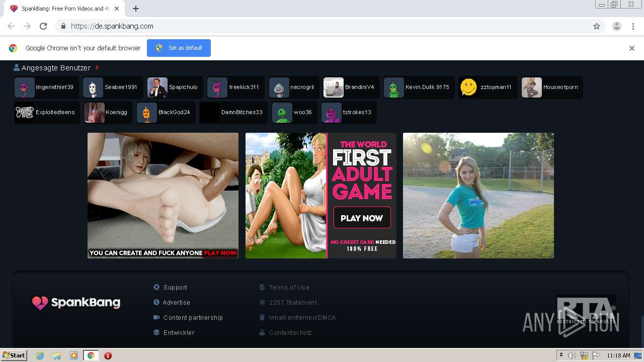Screen dimensions: 644x362
Task: Close the SpankBang browser tab
Action: pos(117,9)
